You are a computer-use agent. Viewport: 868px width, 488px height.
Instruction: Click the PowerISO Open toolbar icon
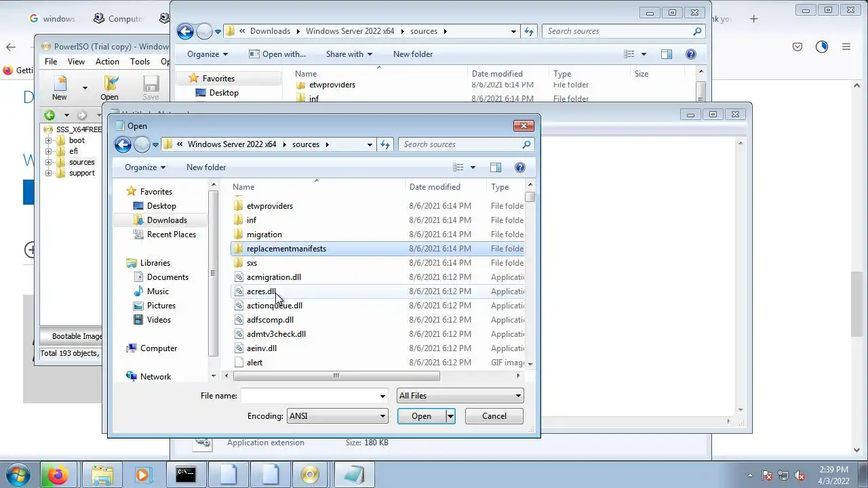(x=110, y=87)
